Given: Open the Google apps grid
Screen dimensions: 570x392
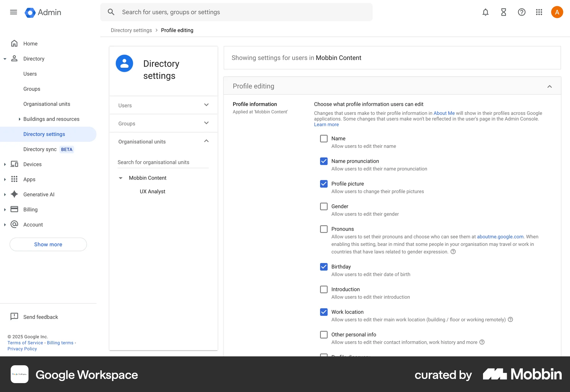Looking at the screenshot, I should click(539, 12).
